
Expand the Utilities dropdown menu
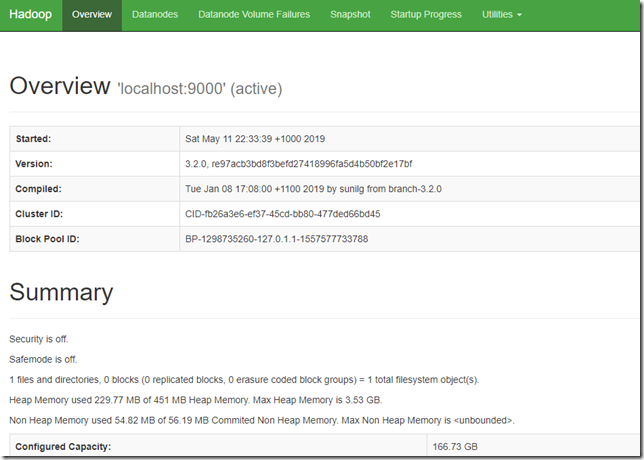point(501,15)
